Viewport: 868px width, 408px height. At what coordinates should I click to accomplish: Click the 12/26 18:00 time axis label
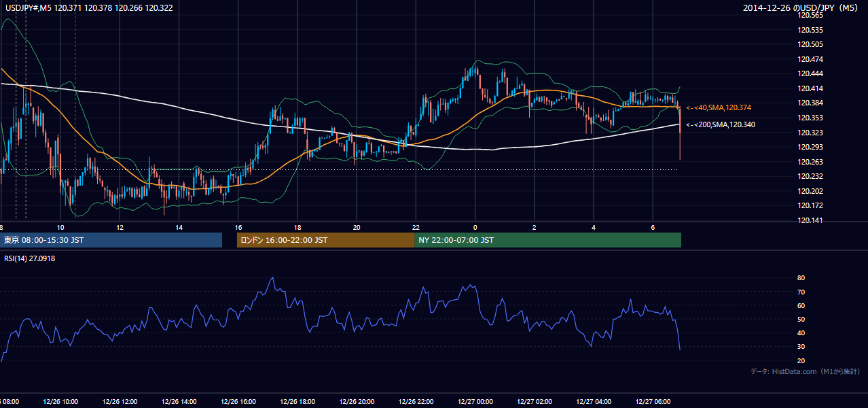click(x=297, y=401)
